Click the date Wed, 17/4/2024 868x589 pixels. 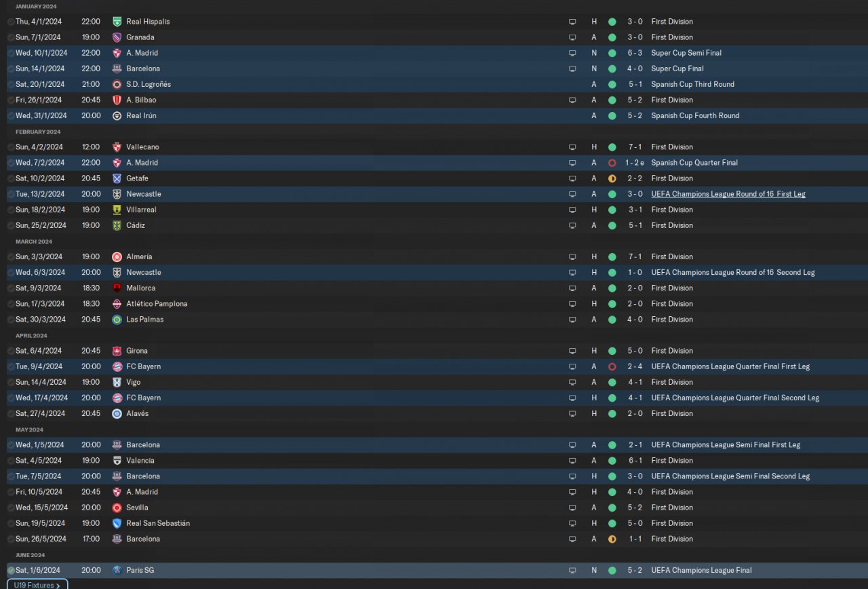tap(41, 398)
